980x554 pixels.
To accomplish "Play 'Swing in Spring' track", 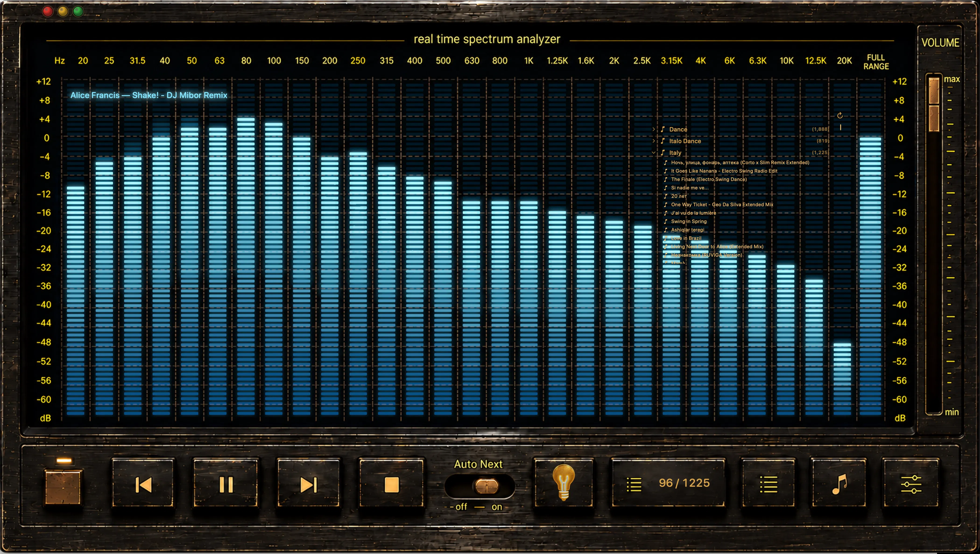I will 689,221.
